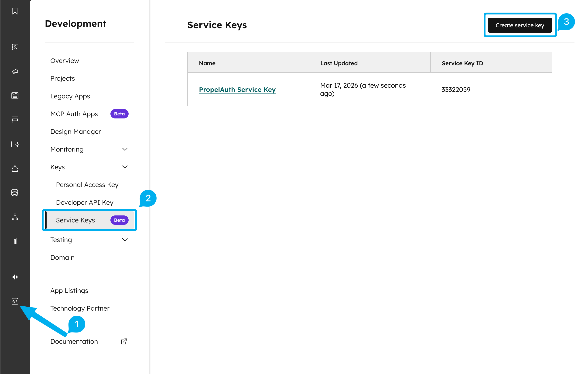Image resolution: width=588 pixels, height=374 pixels.
Task: Open the code development icon in the sidebar
Action: [15, 301]
